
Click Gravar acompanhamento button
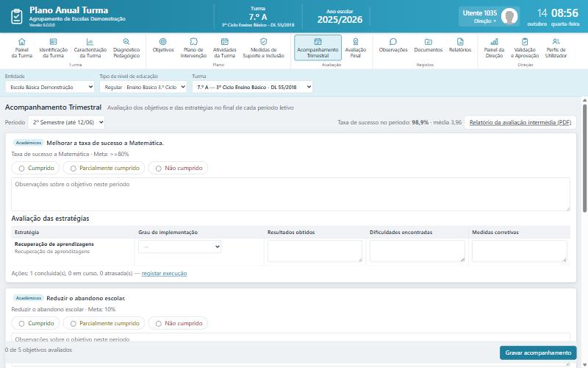(x=538, y=353)
